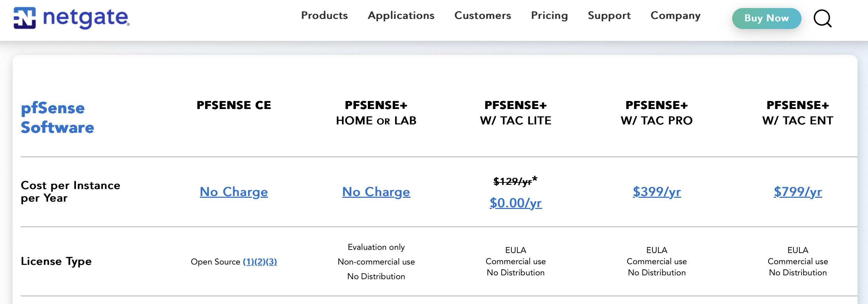The image size is (868, 304).
Task: Open Open Source footnote (1)
Action: [x=248, y=262]
